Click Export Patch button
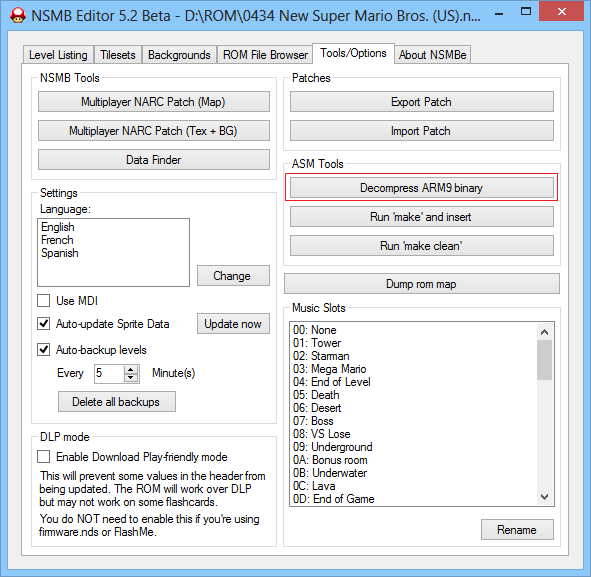Image resolution: width=591 pixels, height=577 pixels. click(421, 102)
